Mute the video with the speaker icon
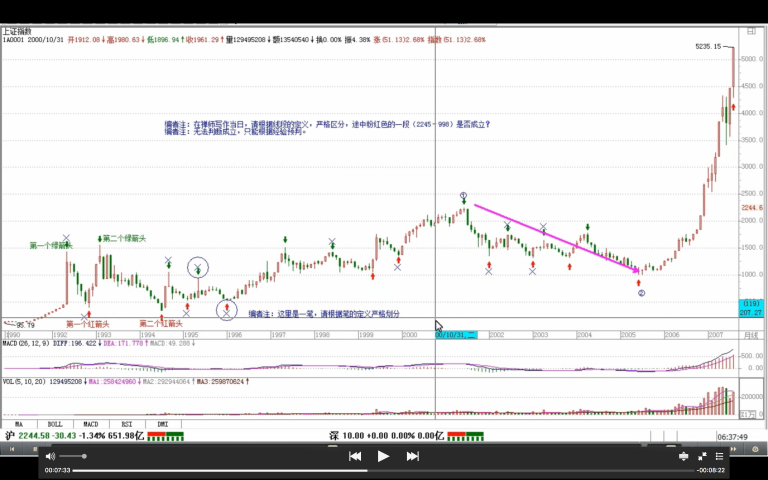Image resolution: width=768 pixels, height=480 pixels. point(50,456)
